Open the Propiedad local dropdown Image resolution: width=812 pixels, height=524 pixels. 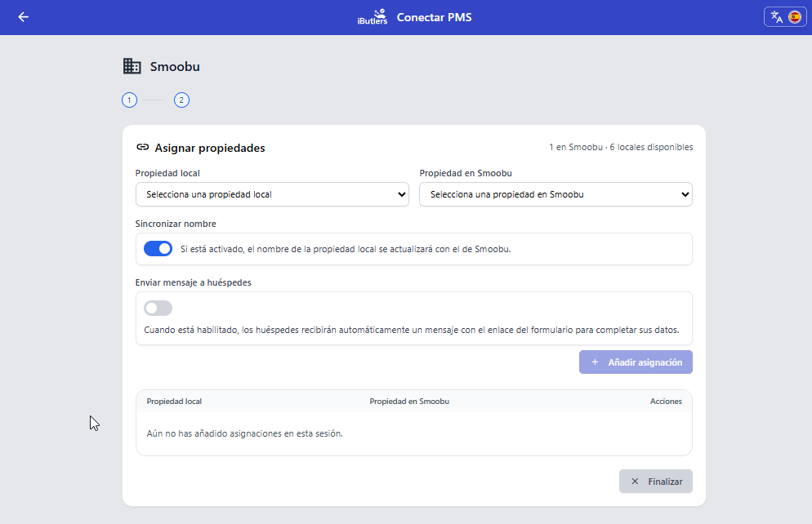(272, 194)
